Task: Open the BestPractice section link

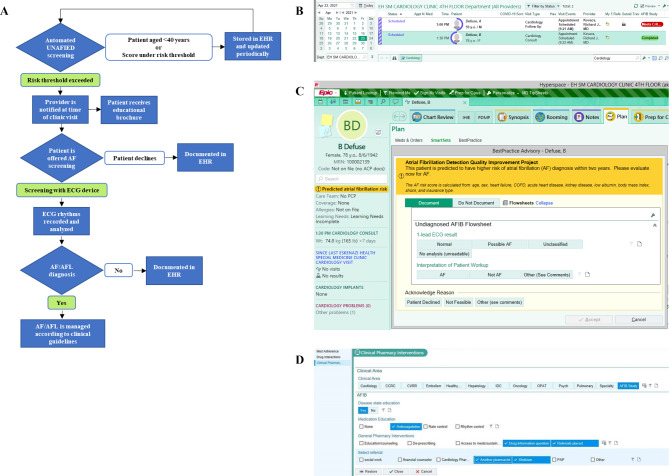Action: pyautogui.click(x=470, y=140)
